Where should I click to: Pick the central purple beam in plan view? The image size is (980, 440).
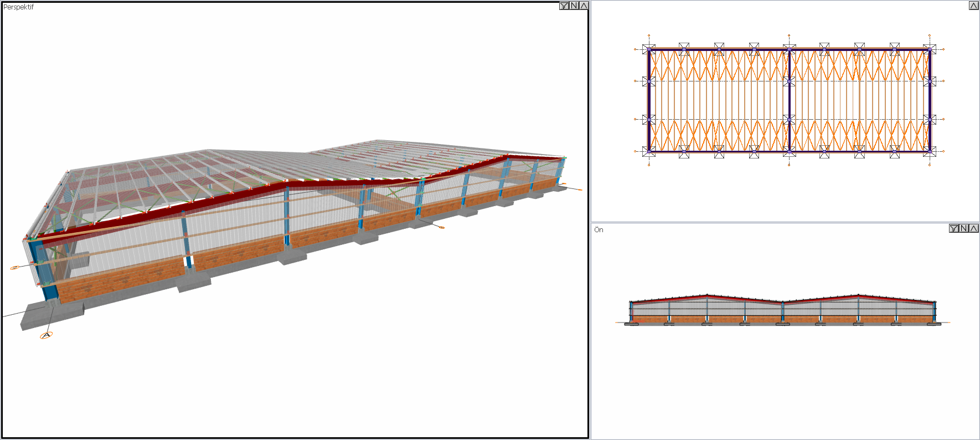(x=790, y=100)
